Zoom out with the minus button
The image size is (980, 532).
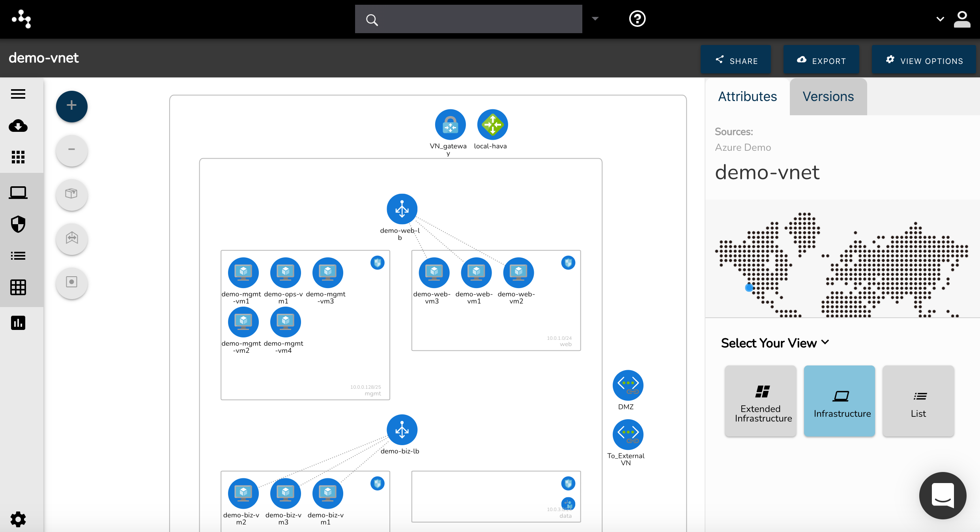72,150
